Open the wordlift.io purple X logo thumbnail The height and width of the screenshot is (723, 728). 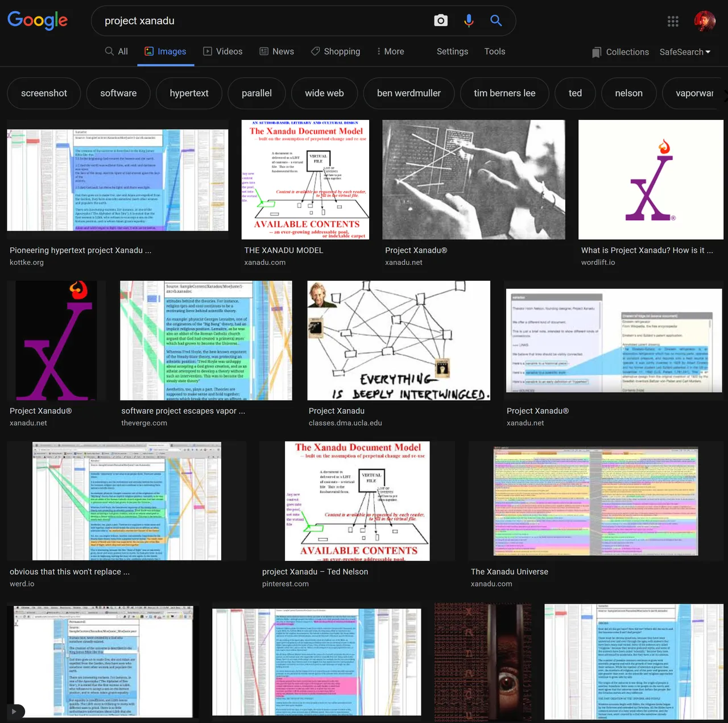(x=651, y=180)
